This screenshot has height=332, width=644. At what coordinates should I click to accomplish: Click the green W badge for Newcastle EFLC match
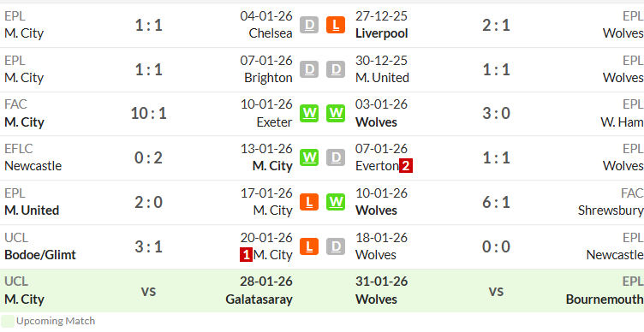pyautogui.click(x=309, y=157)
